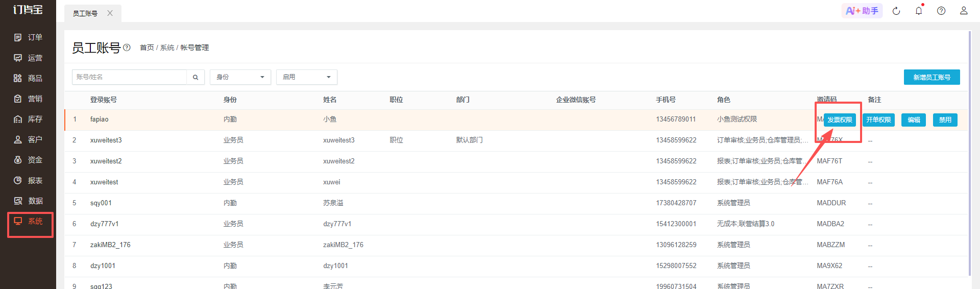Click the help icon beside 员工账号 title
980x289 pixels.
(127, 47)
